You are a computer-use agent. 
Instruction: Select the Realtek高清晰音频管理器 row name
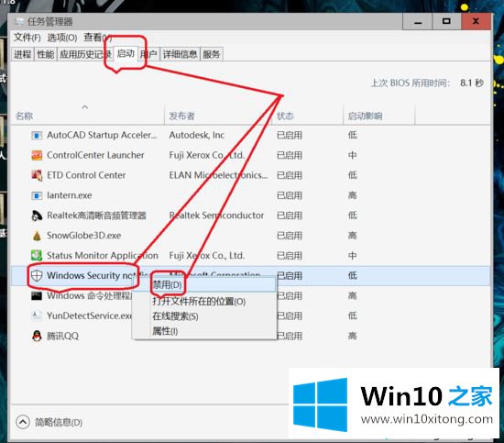point(96,216)
